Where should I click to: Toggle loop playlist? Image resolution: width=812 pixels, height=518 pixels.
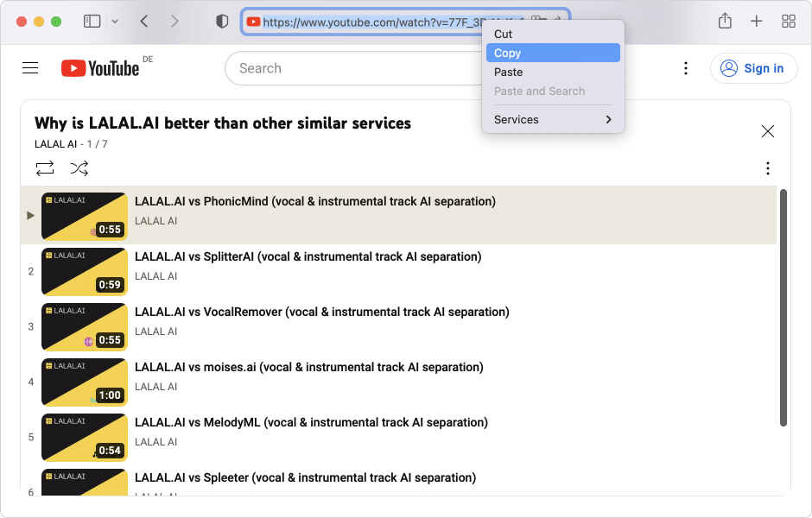tap(45, 168)
